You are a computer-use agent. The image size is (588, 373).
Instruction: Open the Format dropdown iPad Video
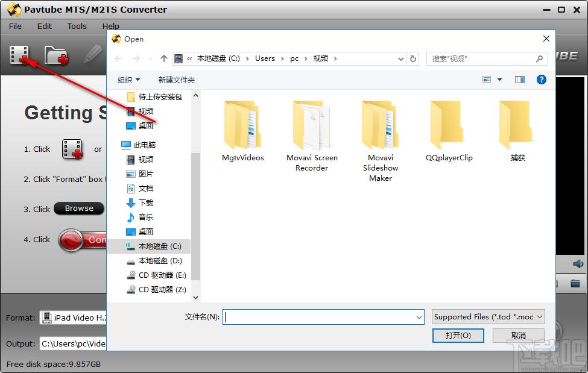73,318
